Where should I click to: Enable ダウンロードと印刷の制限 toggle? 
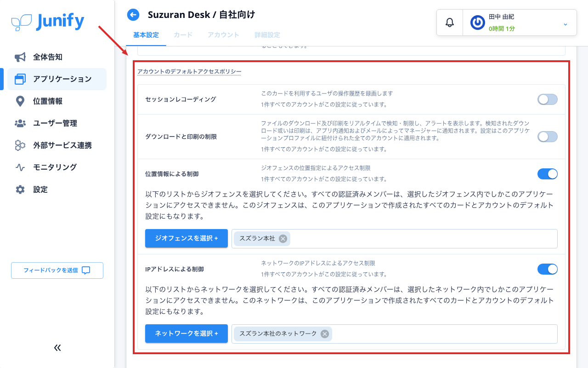click(x=548, y=137)
